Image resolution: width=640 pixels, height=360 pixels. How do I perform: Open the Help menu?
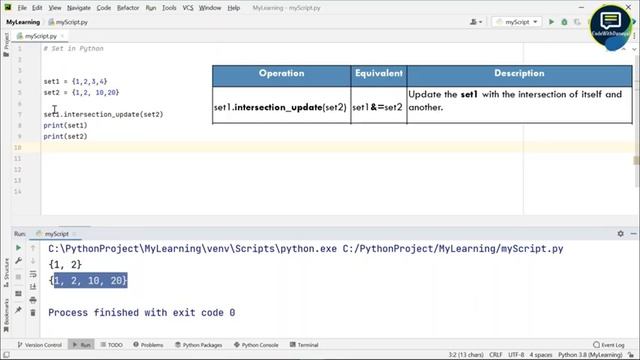233,8
